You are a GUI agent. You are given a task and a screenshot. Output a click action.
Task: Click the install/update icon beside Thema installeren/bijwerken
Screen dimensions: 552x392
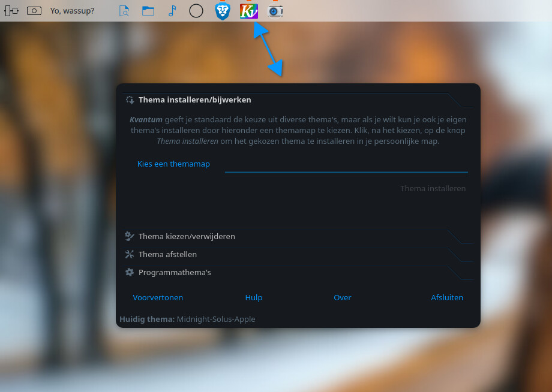coord(130,100)
